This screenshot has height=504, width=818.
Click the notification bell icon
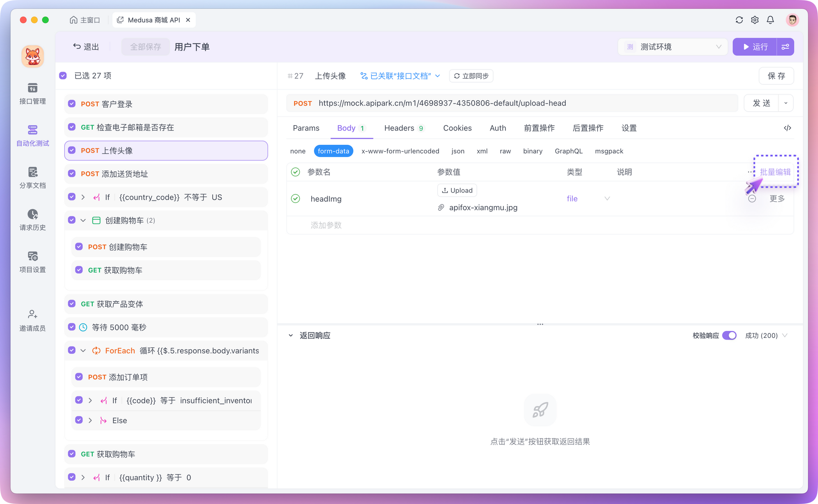pos(770,20)
